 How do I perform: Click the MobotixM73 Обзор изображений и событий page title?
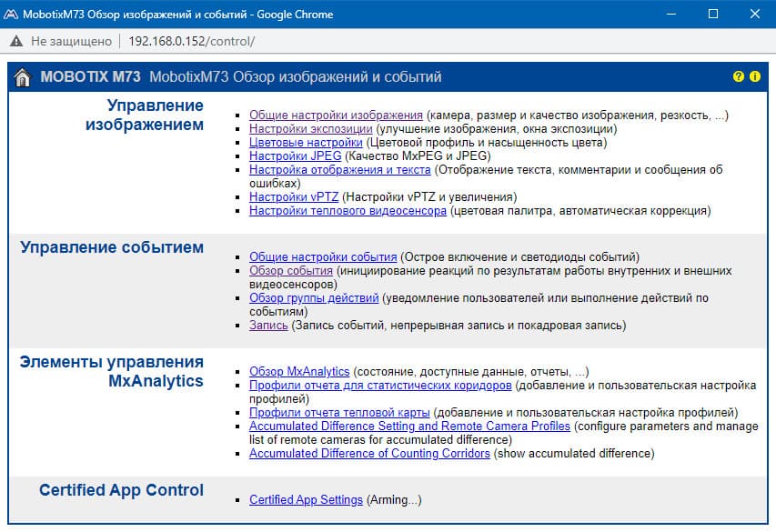click(296, 77)
